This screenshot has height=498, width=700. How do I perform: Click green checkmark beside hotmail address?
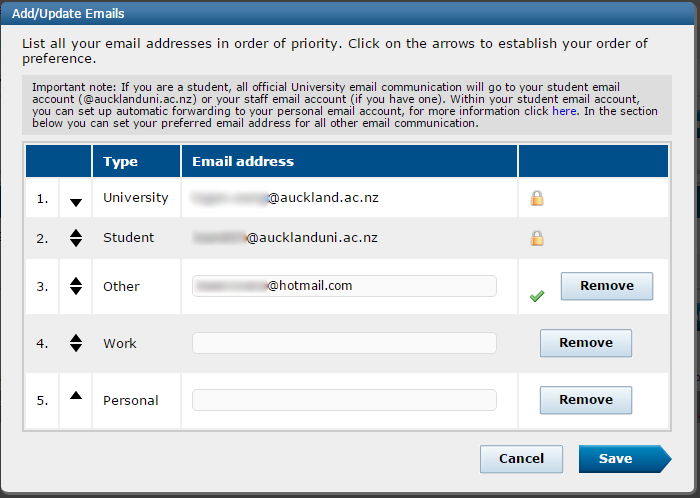click(537, 295)
